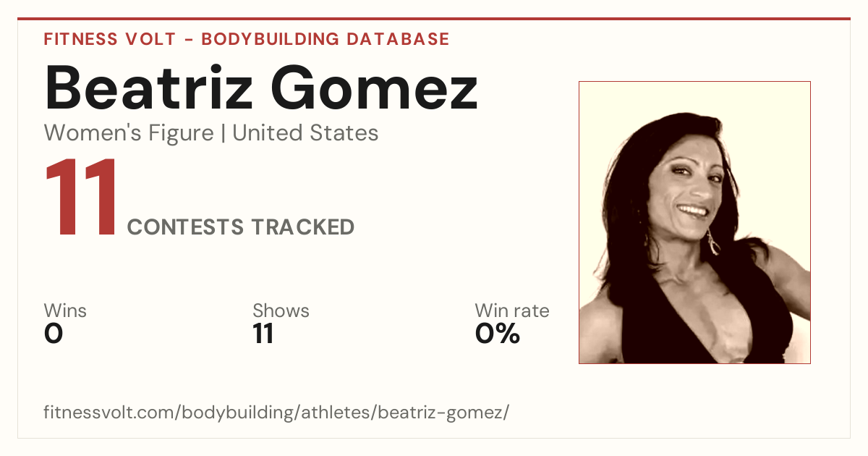
Task: Click the vertical bar separator in the subtitle
Action: coord(223,134)
